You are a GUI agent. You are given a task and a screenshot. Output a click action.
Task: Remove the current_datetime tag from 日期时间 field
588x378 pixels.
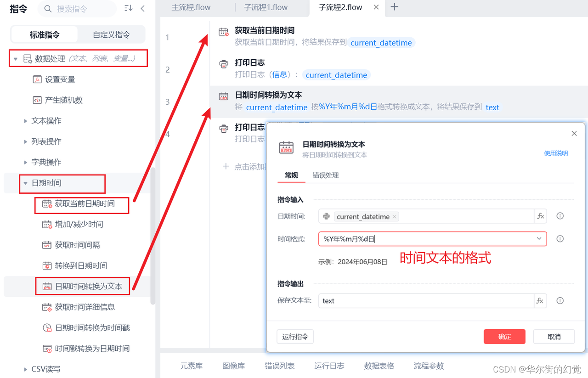click(395, 217)
